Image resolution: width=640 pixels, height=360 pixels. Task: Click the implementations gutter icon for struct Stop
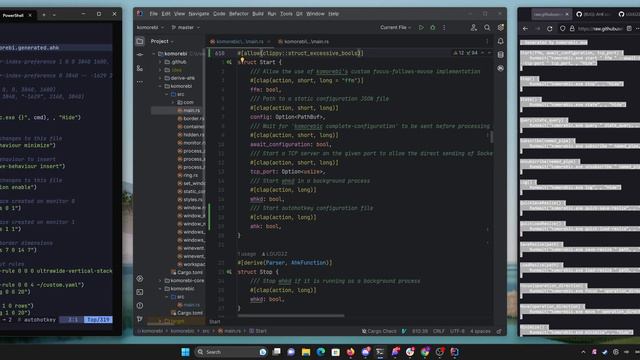pyautogui.click(x=229, y=272)
